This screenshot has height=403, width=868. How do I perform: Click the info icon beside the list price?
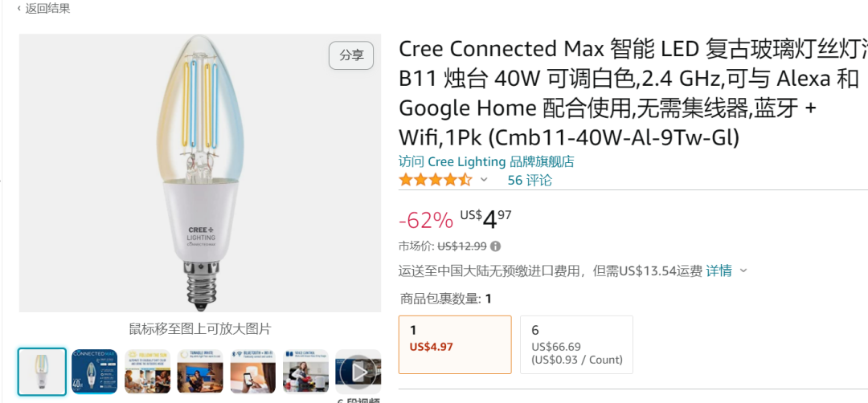(x=496, y=246)
